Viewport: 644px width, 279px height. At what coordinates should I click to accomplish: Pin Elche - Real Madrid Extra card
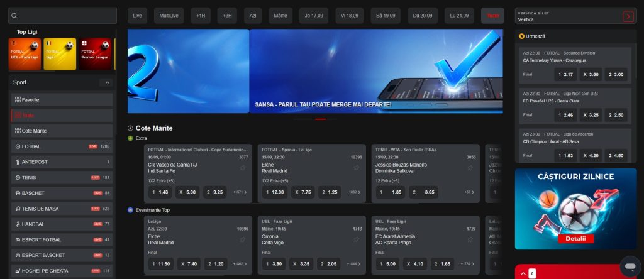click(x=357, y=168)
